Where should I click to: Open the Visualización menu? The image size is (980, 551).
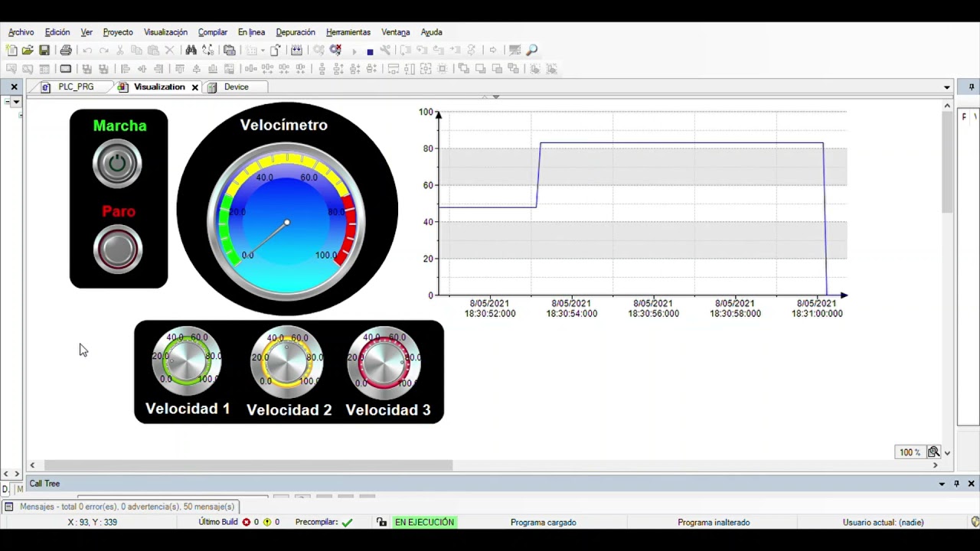(x=165, y=32)
